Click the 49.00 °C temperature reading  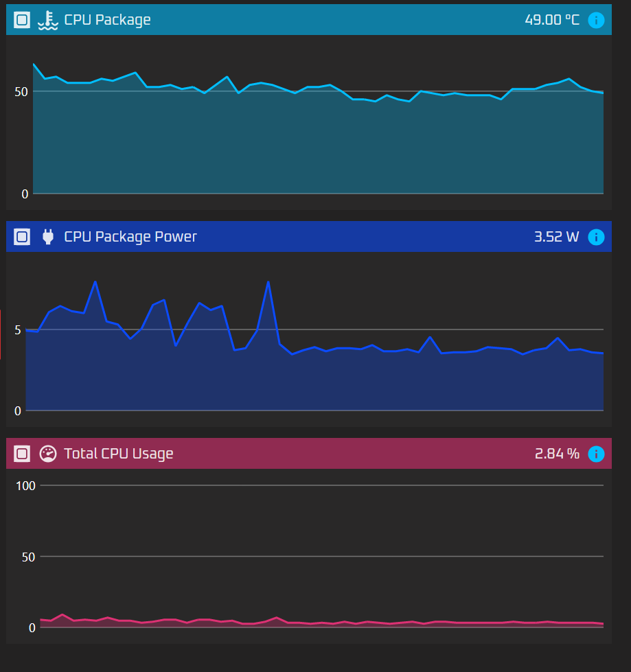coord(552,20)
